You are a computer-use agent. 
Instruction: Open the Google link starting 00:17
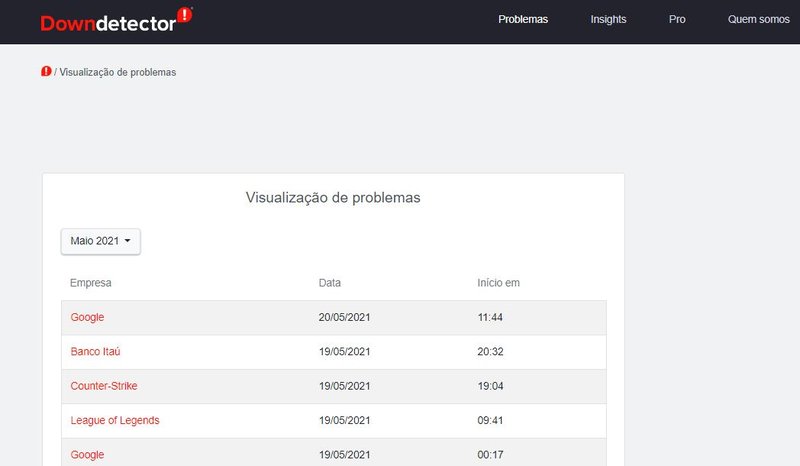(x=87, y=454)
